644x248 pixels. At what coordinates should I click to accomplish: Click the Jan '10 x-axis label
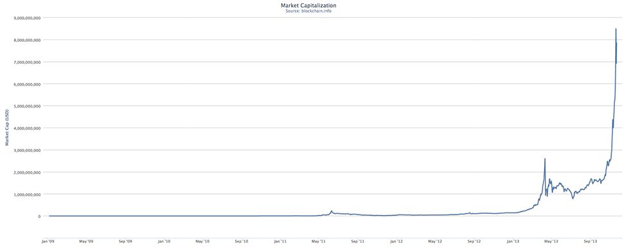(x=164, y=242)
